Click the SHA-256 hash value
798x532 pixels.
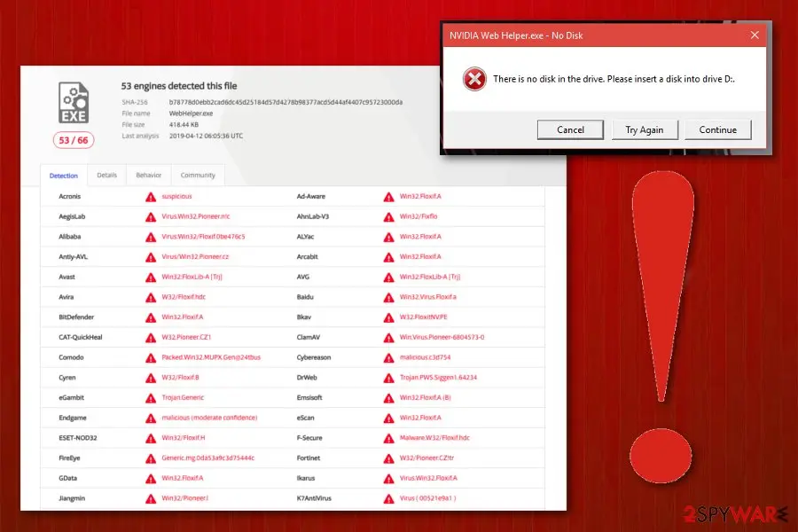(x=286, y=102)
